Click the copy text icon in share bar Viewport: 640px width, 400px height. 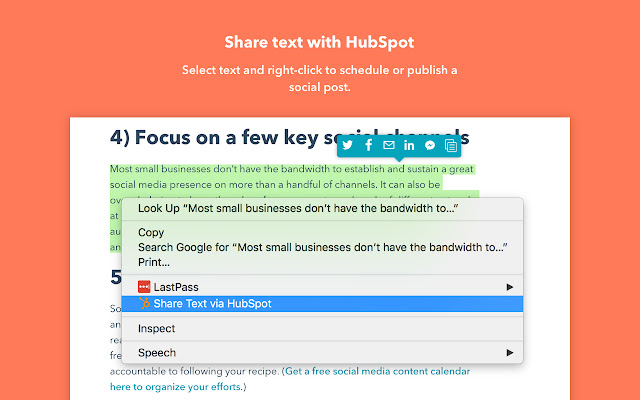coord(451,145)
